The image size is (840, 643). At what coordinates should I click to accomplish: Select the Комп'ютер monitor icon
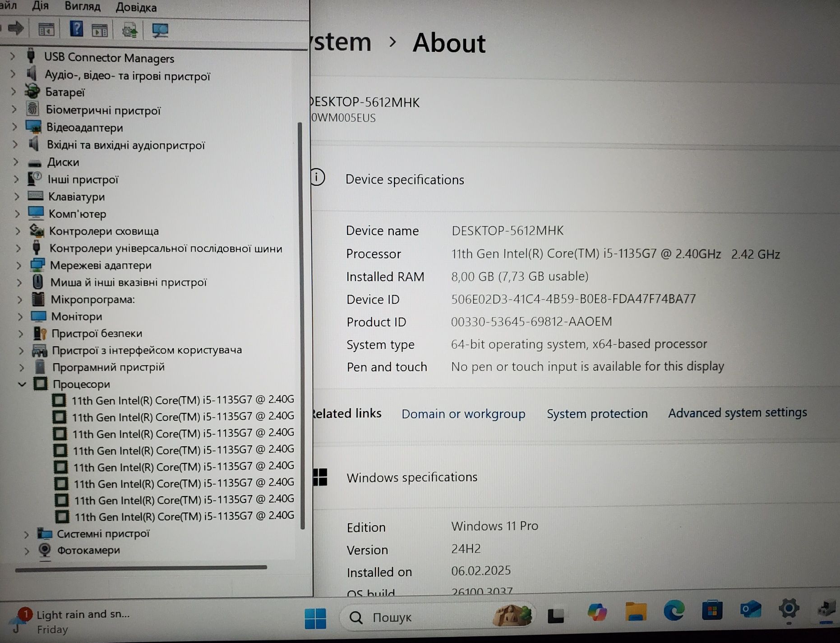click(36, 213)
